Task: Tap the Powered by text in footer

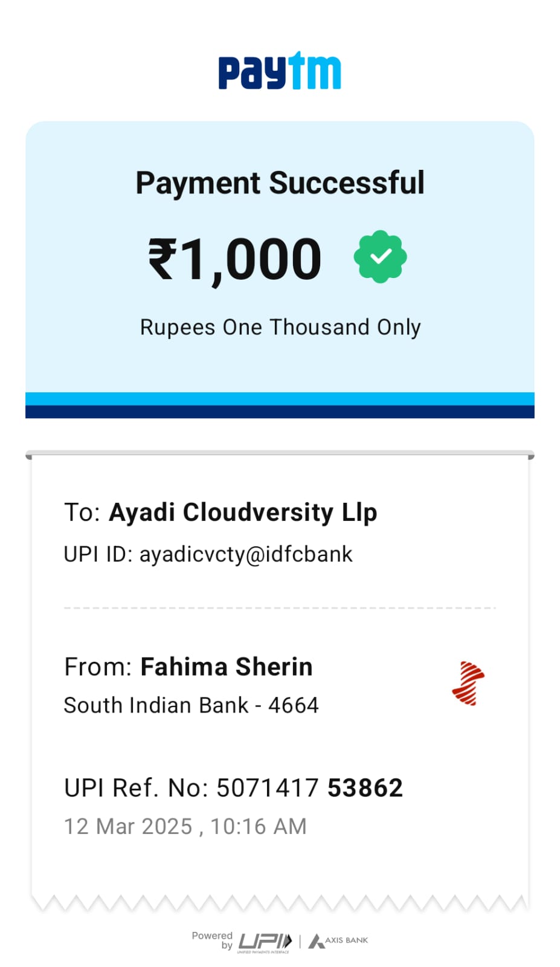Action: click(x=212, y=940)
